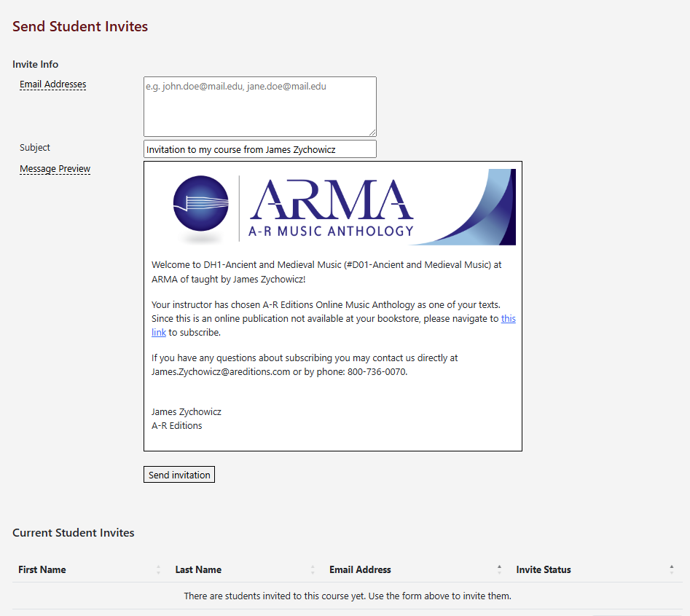The width and height of the screenshot is (690, 616).
Task: Click the Email Address sort arrows
Action: [x=499, y=570]
